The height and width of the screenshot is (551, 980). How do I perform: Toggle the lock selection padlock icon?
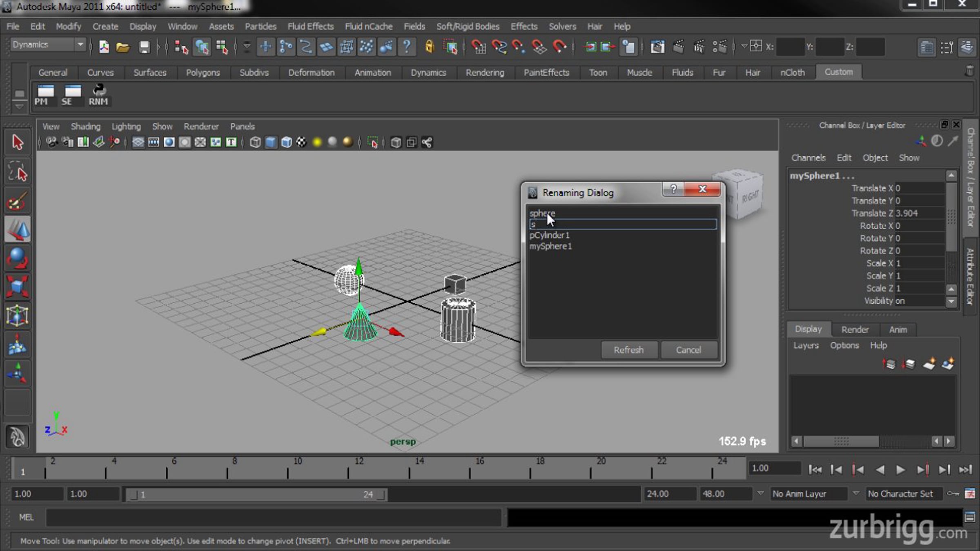pyautogui.click(x=429, y=47)
